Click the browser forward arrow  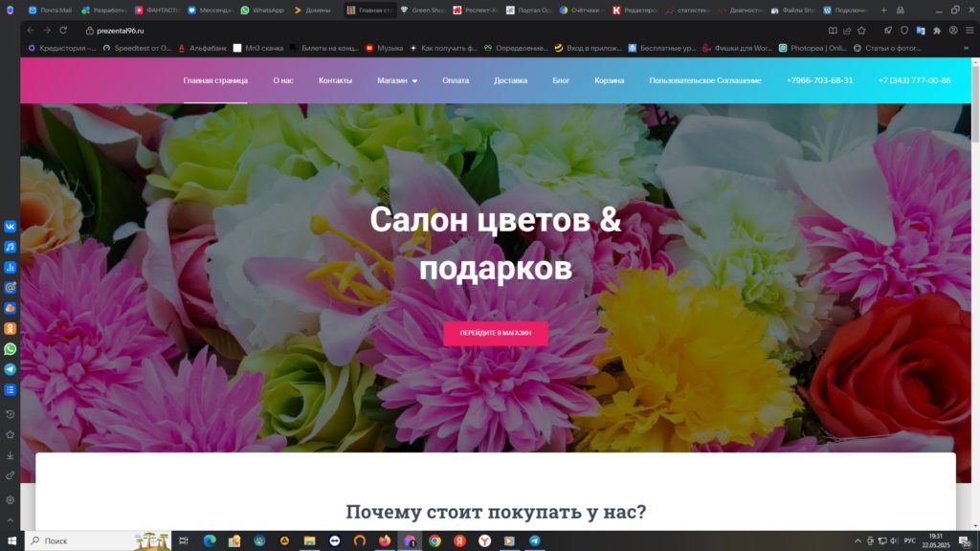tap(47, 30)
